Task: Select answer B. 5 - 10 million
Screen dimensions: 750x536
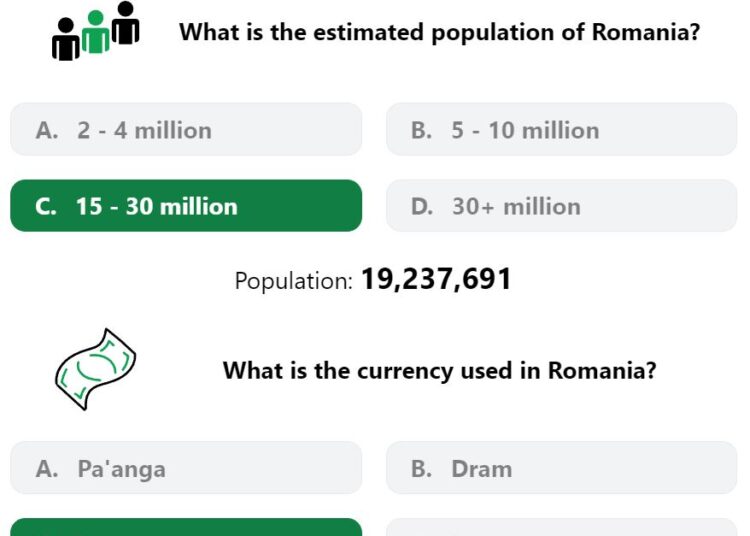Action: tap(562, 129)
